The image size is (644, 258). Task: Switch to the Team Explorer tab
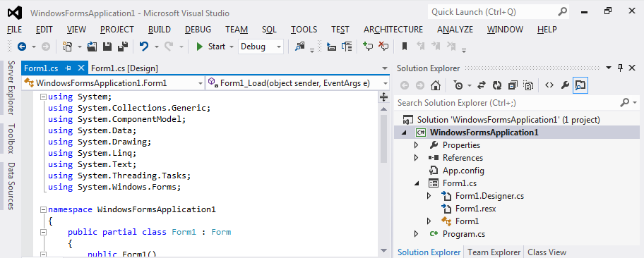[x=494, y=252]
